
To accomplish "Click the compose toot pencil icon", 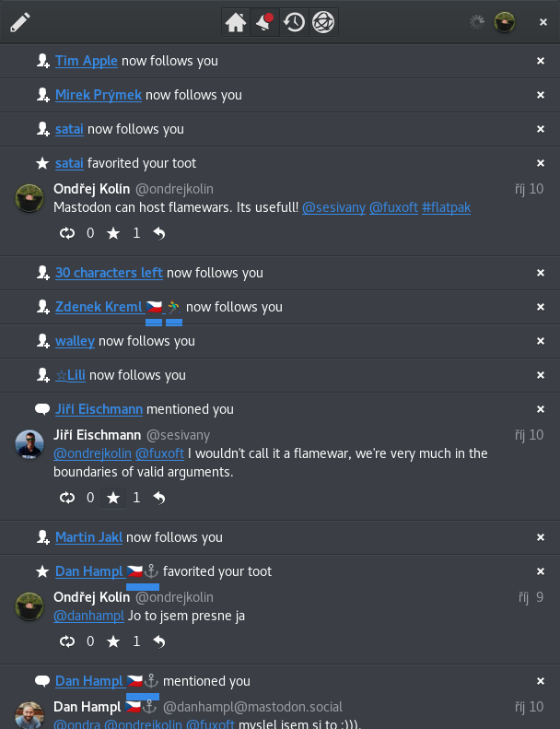I will [x=20, y=22].
